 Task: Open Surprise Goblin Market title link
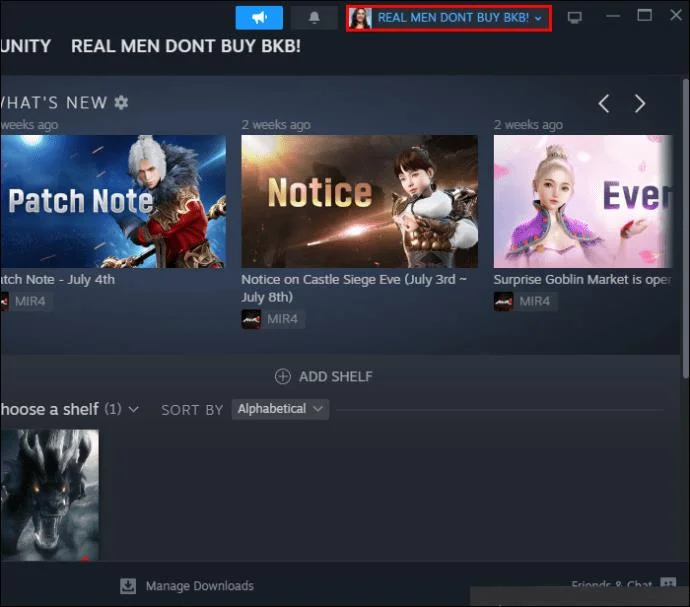point(583,280)
